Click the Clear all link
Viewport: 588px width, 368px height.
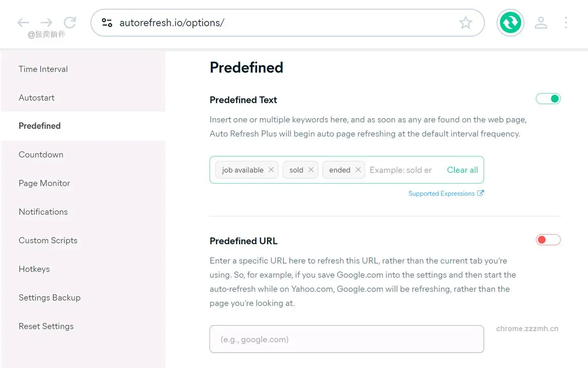tap(462, 170)
